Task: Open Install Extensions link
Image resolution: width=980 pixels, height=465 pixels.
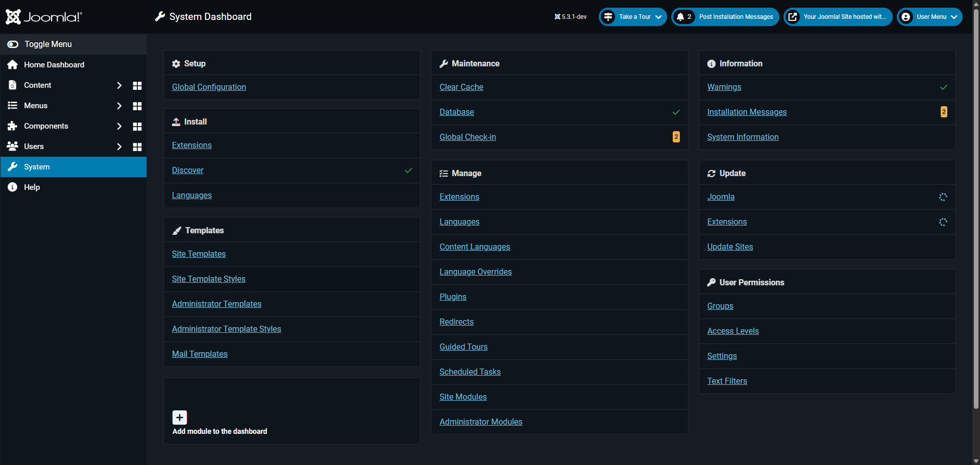Action: point(192,145)
